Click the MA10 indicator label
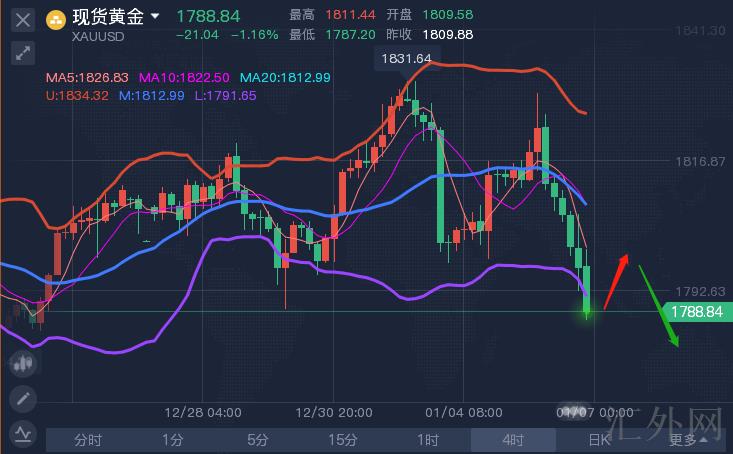 tap(185, 77)
